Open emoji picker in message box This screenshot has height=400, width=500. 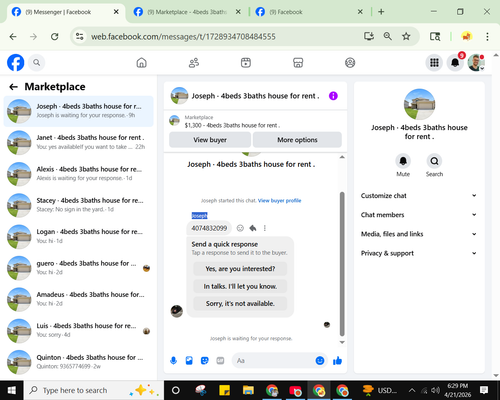tap(320, 361)
